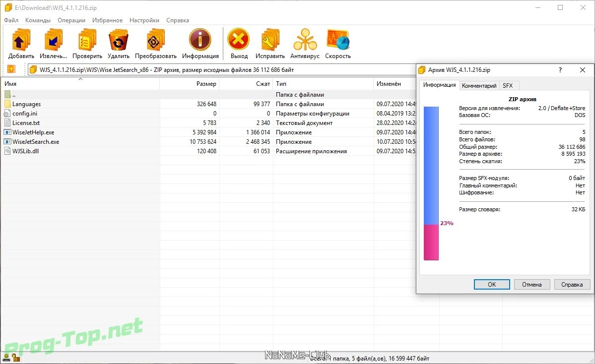Click the Добавить (Add) toolbar icon

point(21,40)
